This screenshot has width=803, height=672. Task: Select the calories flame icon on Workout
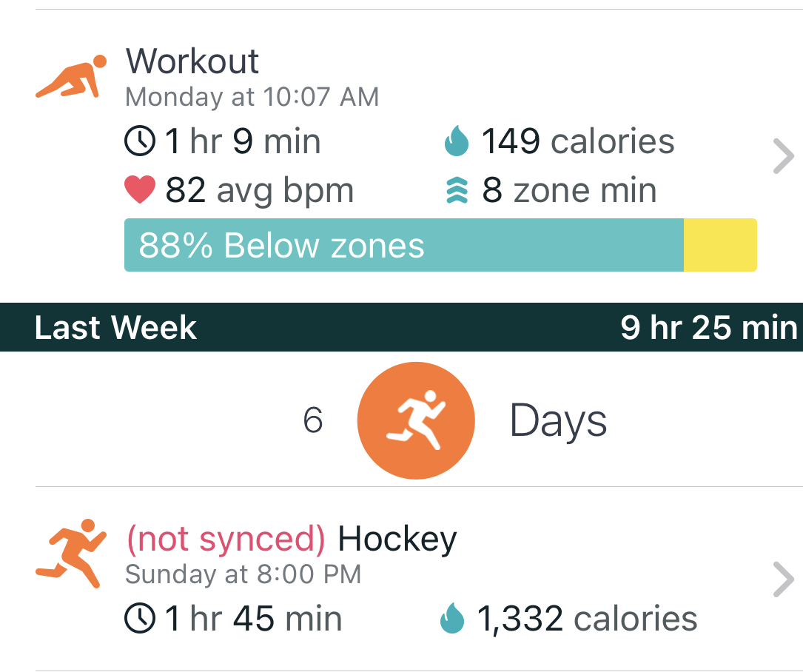[x=457, y=141]
